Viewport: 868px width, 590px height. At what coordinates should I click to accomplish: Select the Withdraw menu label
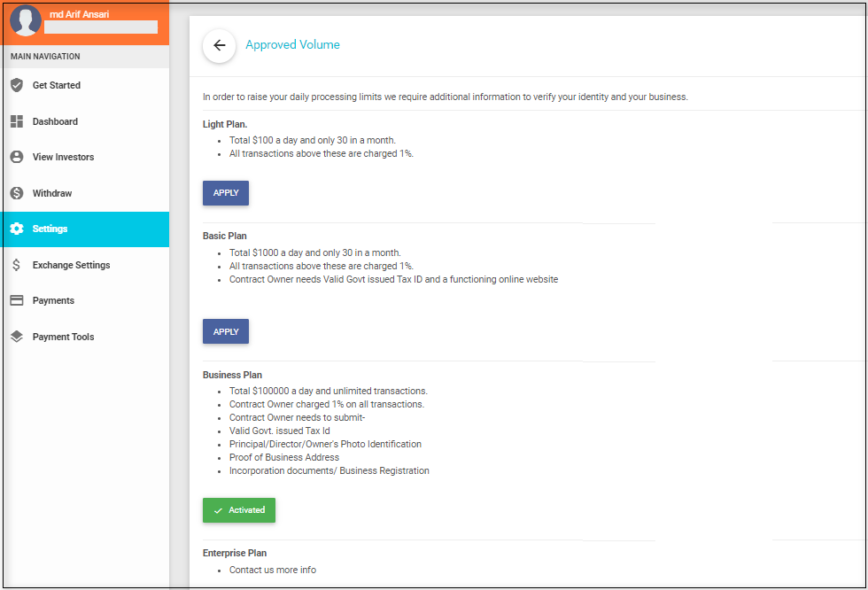point(52,193)
